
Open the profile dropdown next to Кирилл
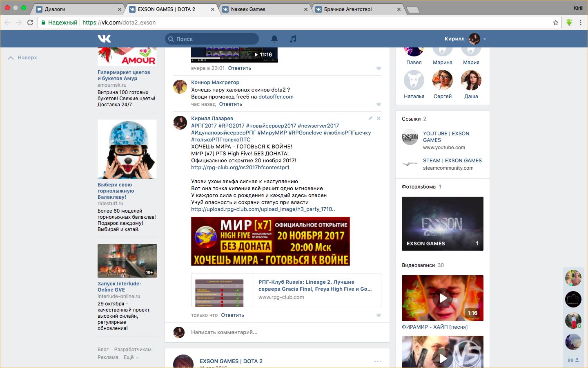point(485,39)
